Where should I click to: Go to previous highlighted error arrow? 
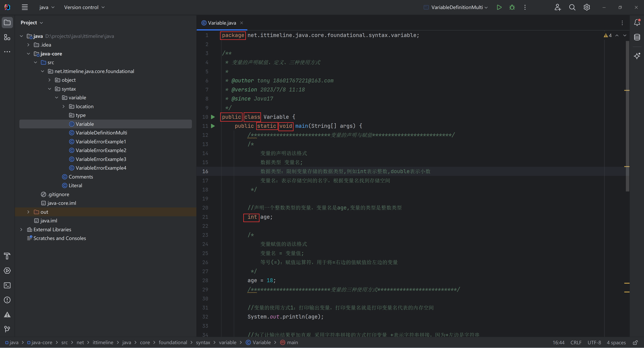pyautogui.click(x=617, y=36)
